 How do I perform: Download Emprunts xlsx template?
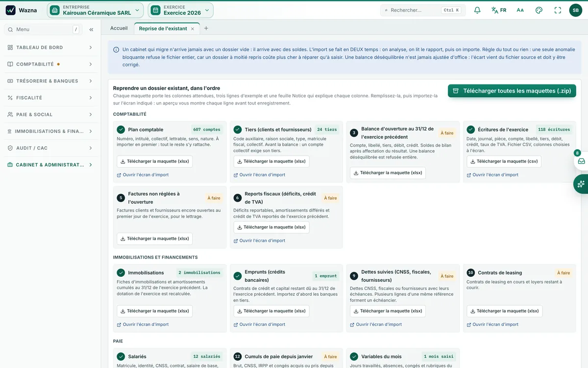pyautogui.click(x=271, y=311)
